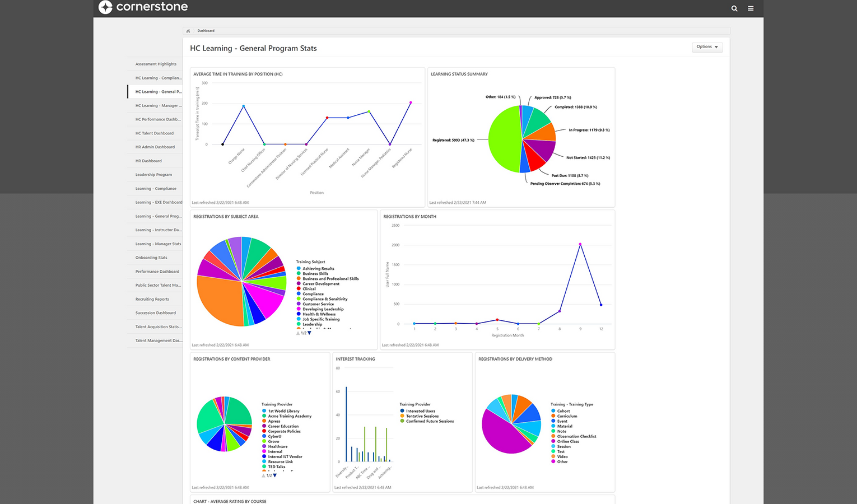Go to next page of Training Provider legend
Viewport: 857px width, 504px height.
click(274, 475)
